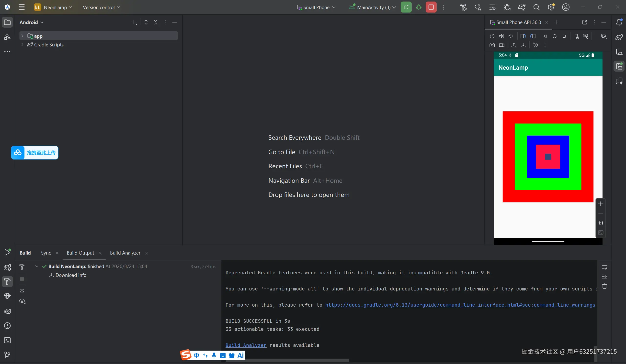The height and width of the screenshot is (364, 626).
Task: Switch to the Build Analyzer tab
Action: tap(125, 253)
